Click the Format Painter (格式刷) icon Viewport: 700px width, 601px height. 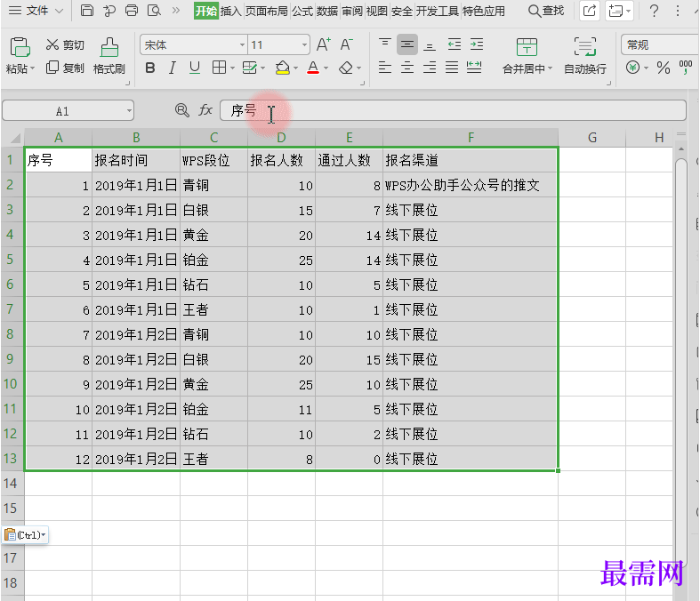point(109,48)
